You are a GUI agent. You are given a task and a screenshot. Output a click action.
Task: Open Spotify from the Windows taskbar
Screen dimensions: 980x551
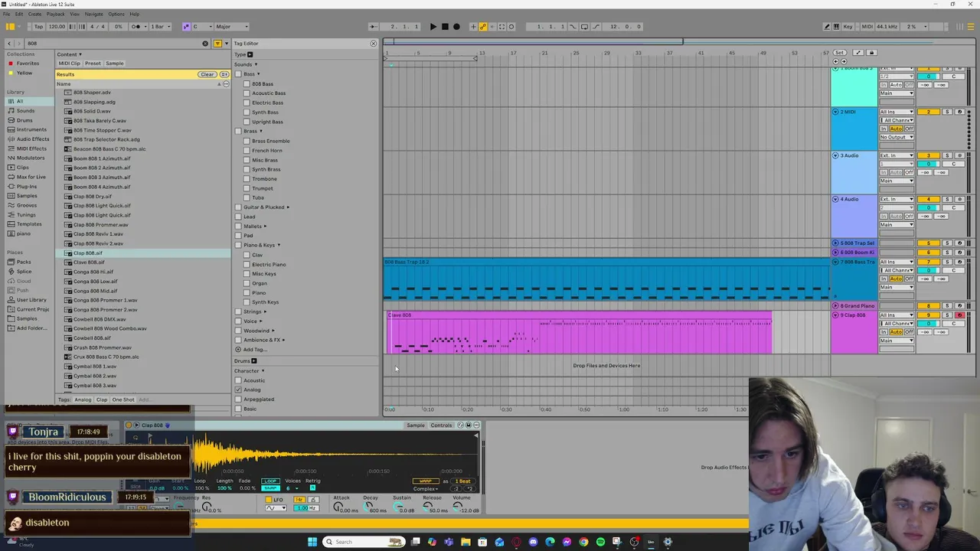tap(600, 542)
